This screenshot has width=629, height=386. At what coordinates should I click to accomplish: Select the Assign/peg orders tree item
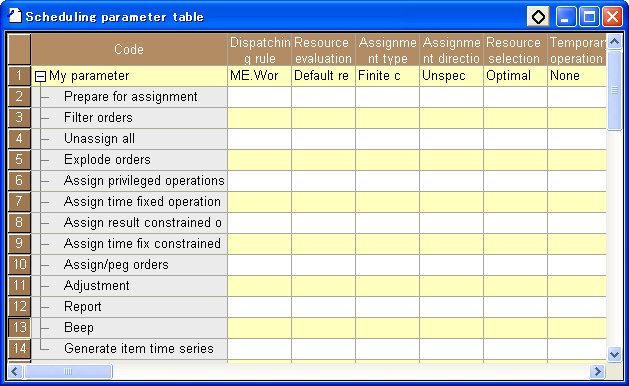click(116, 265)
